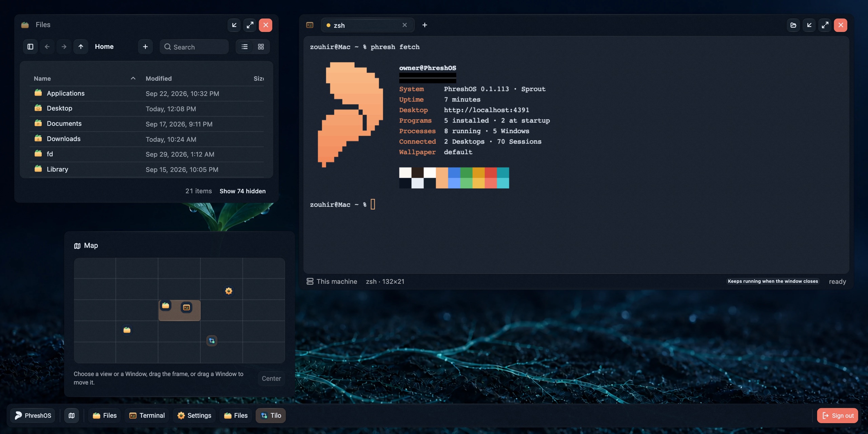Click the 'Keeps running when the window closes' badge

tap(773, 281)
